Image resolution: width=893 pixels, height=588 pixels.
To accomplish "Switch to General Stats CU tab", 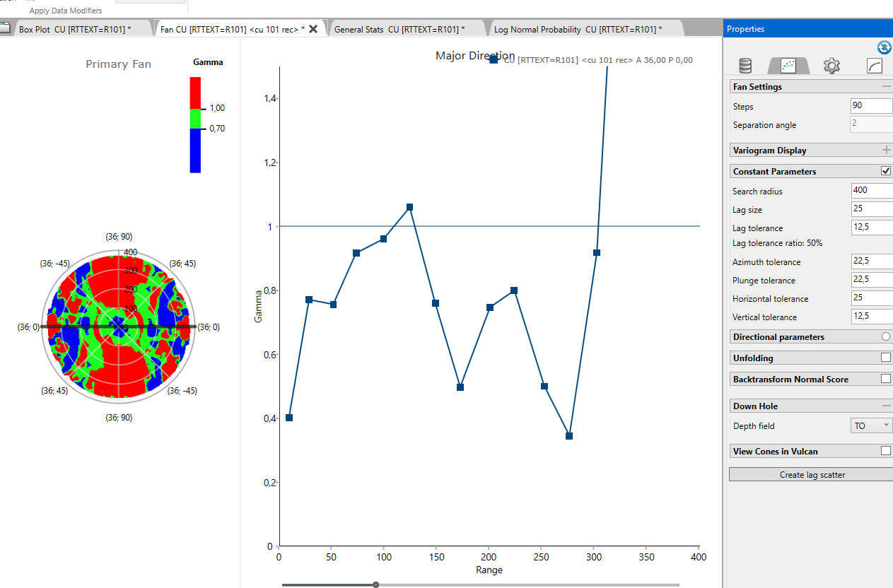I will [x=399, y=29].
